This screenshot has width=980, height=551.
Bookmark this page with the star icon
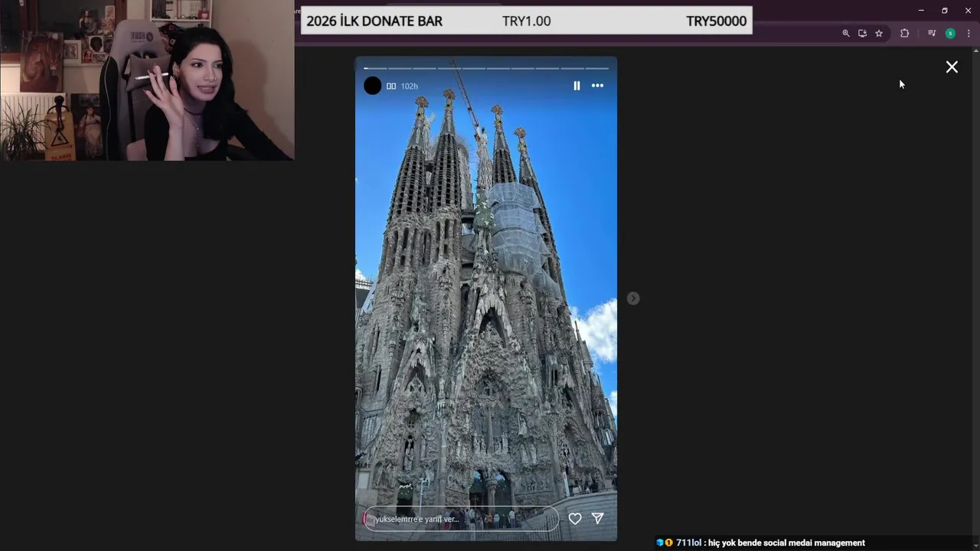(x=879, y=34)
